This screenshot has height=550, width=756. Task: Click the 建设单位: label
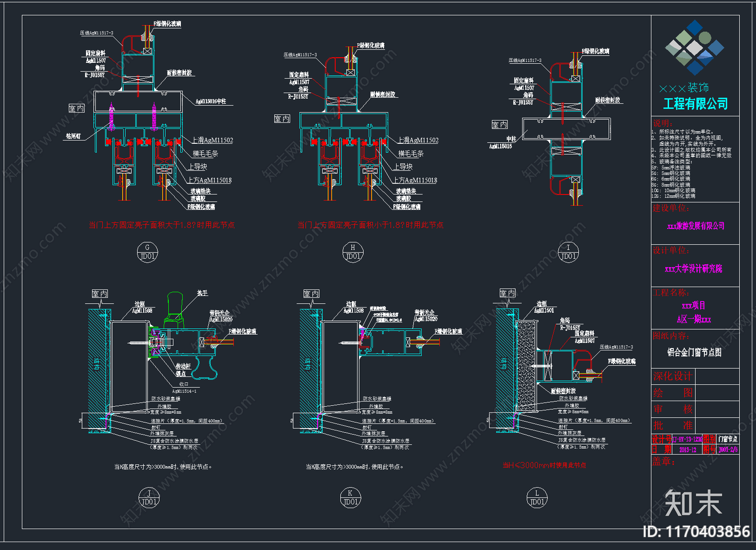(x=671, y=208)
